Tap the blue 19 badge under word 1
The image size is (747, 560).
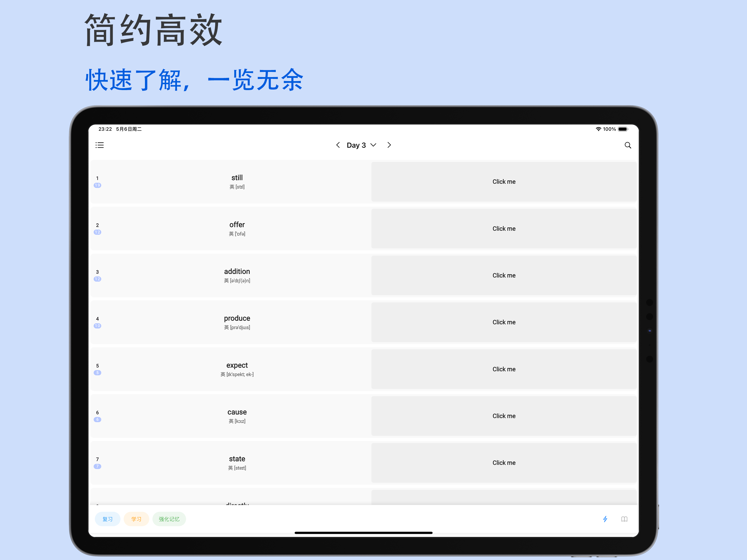97,185
